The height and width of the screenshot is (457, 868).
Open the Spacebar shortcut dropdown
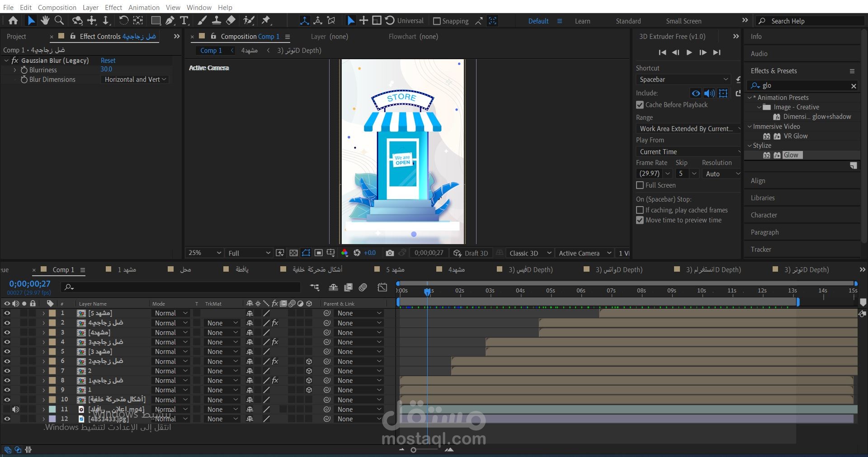(683, 80)
